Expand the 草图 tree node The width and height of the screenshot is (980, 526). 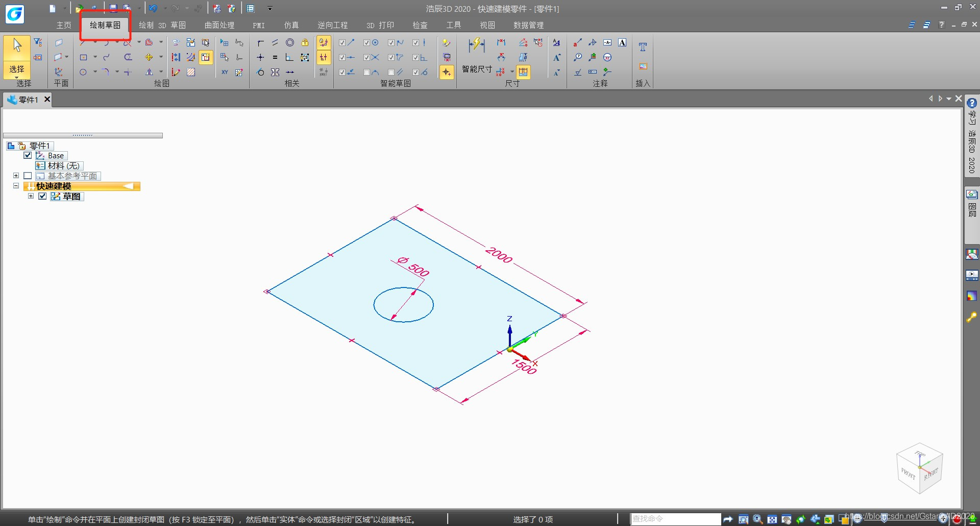point(31,196)
